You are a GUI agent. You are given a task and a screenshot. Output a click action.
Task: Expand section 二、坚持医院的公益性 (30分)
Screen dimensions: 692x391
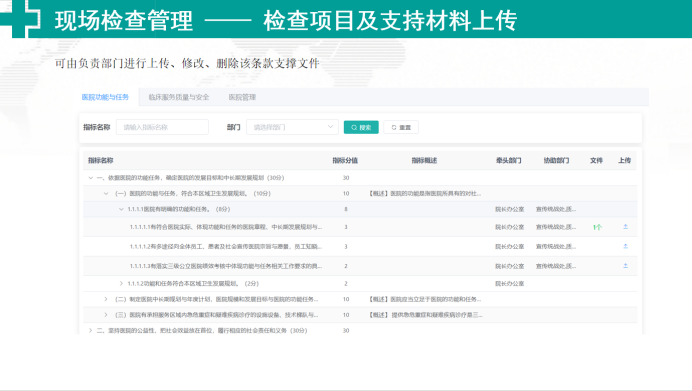(90, 330)
